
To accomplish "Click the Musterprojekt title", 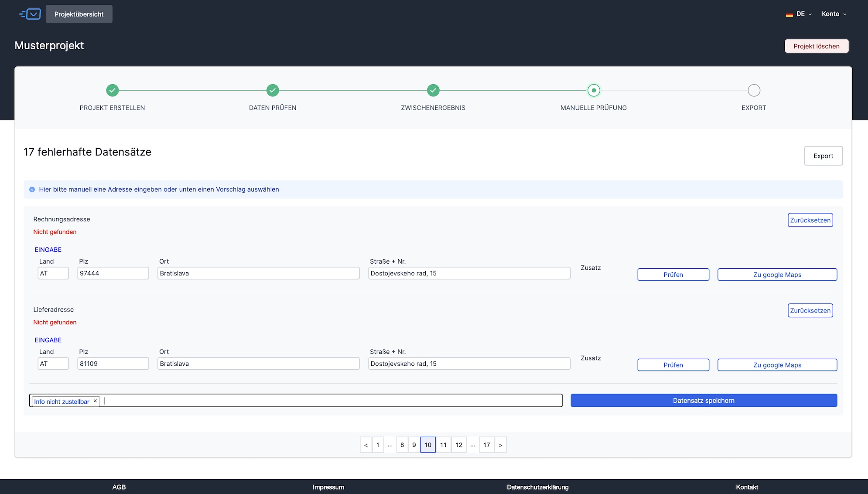I will (x=49, y=45).
